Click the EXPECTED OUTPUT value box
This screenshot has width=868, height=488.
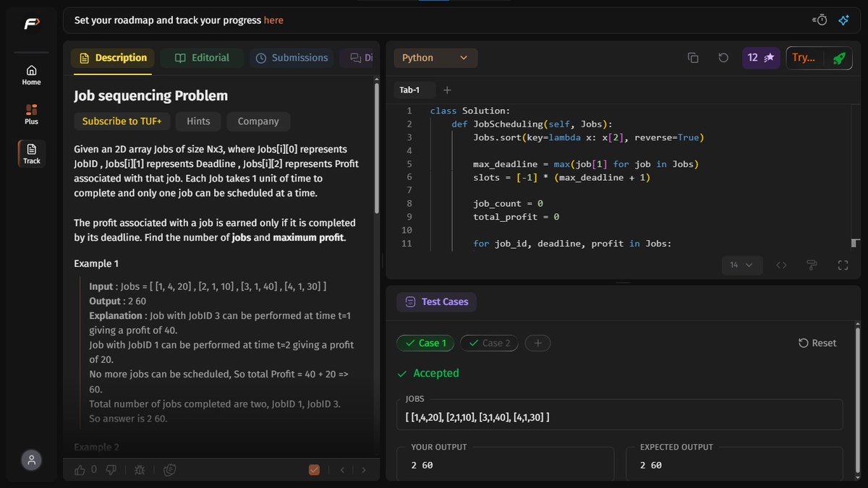point(734,464)
